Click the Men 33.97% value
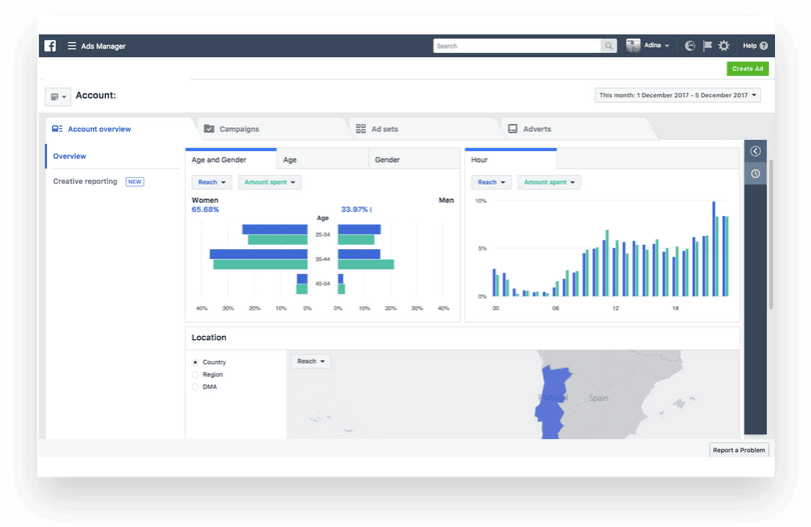The height and width of the screenshot is (527, 811). point(355,209)
